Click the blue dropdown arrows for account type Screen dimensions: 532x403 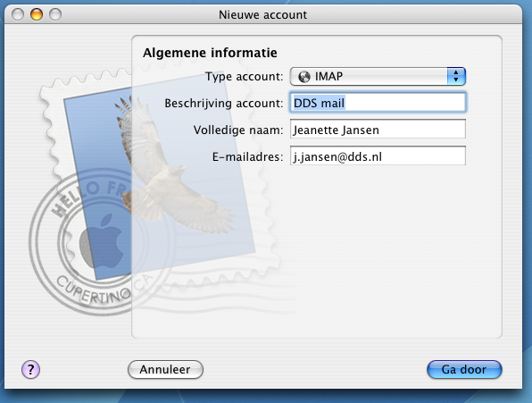(456, 76)
